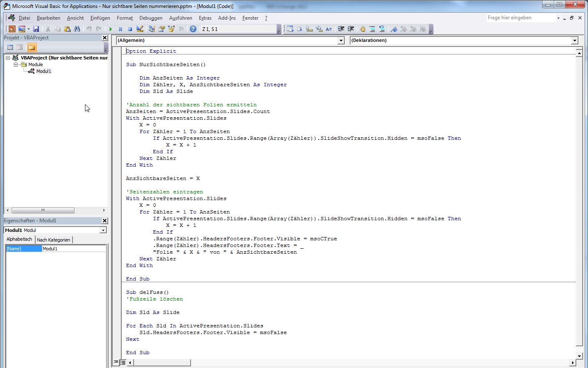This screenshot has width=588, height=368.
Task: Open the Object Browser icon
Action: (171, 29)
